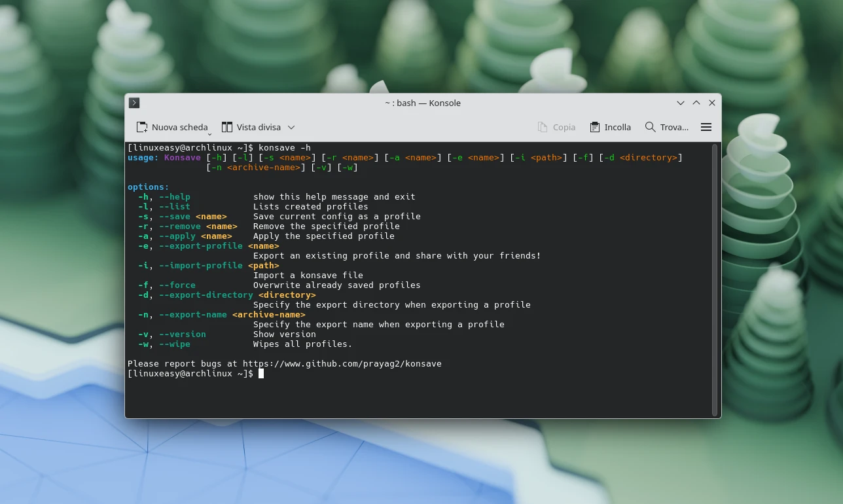
Task: Open the Vista divisa dropdown chevron
Action: tap(291, 127)
